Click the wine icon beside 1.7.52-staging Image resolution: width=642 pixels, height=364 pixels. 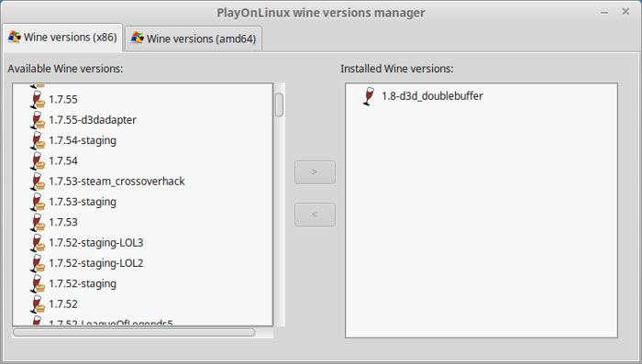pyautogui.click(x=38, y=283)
